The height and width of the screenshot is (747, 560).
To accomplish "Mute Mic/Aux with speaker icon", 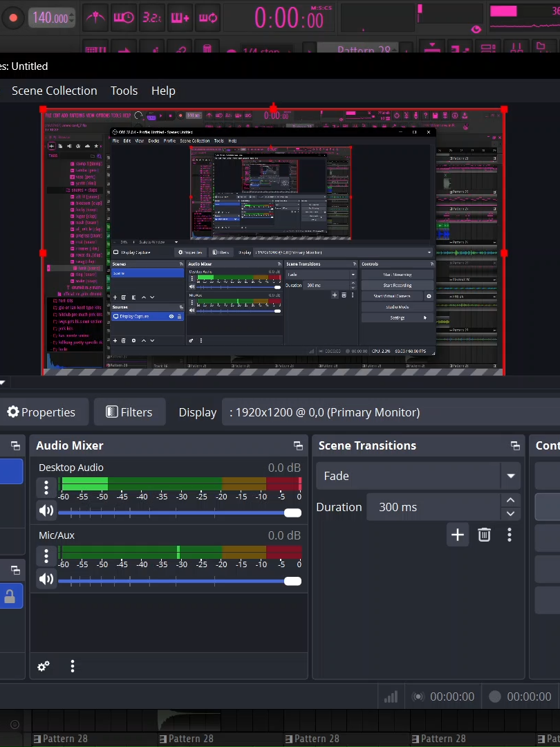I will tap(46, 579).
